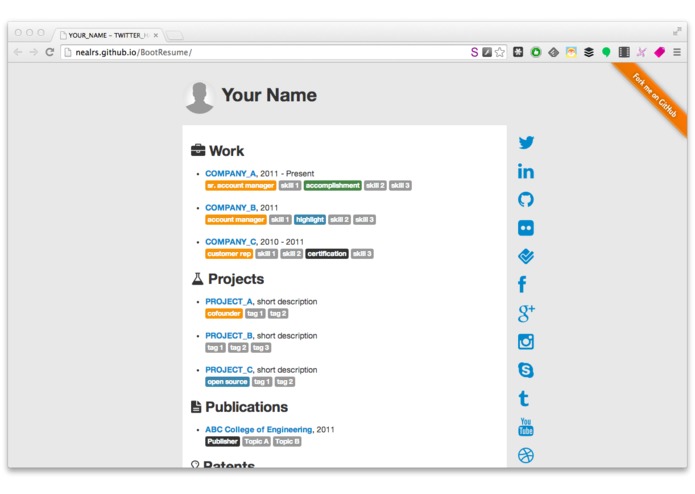Click the pink tag extension icon
This screenshot has height=494, width=695.
tap(660, 52)
